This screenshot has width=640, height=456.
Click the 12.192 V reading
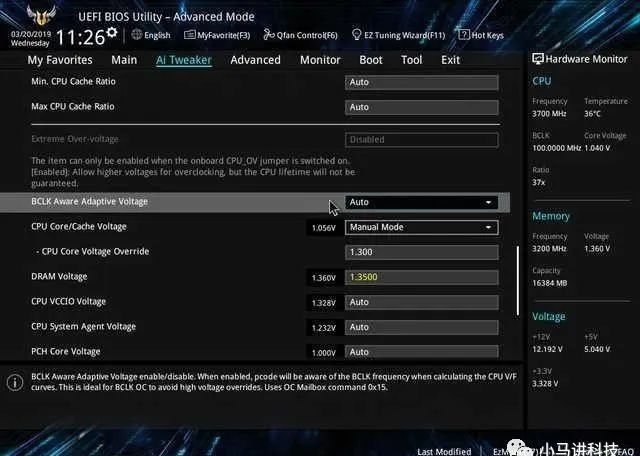[547, 349]
